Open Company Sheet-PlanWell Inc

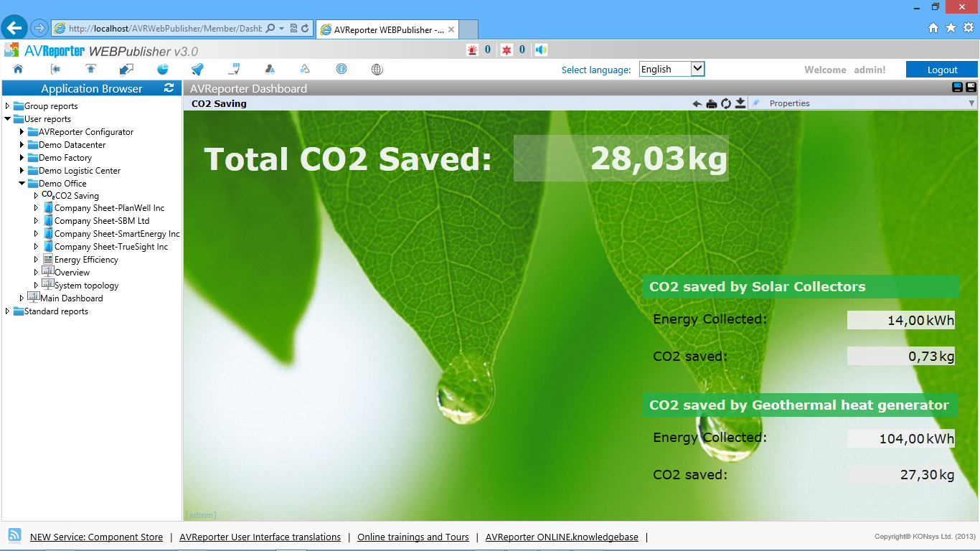pyautogui.click(x=109, y=208)
